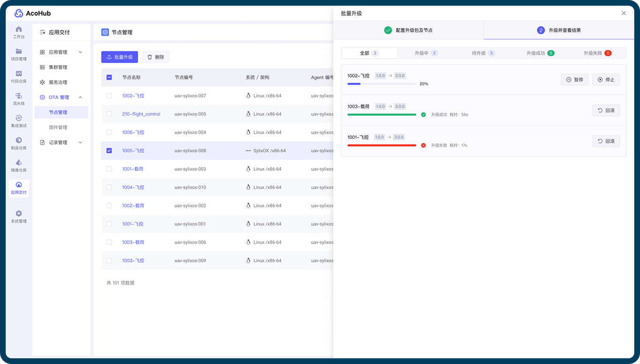640x364 pixels.
Task: Switch to 升级中 tab
Action: pyautogui.click(x=426, y=53)
